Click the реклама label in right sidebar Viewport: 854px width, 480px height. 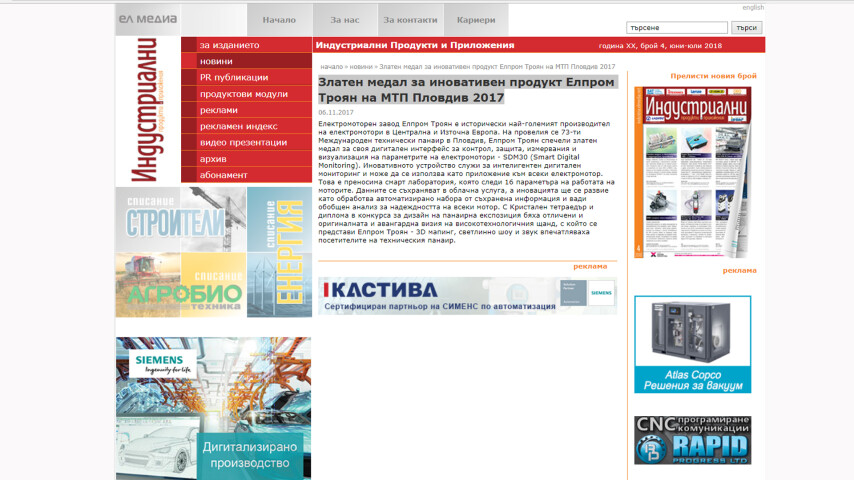[x=739, y=270]
